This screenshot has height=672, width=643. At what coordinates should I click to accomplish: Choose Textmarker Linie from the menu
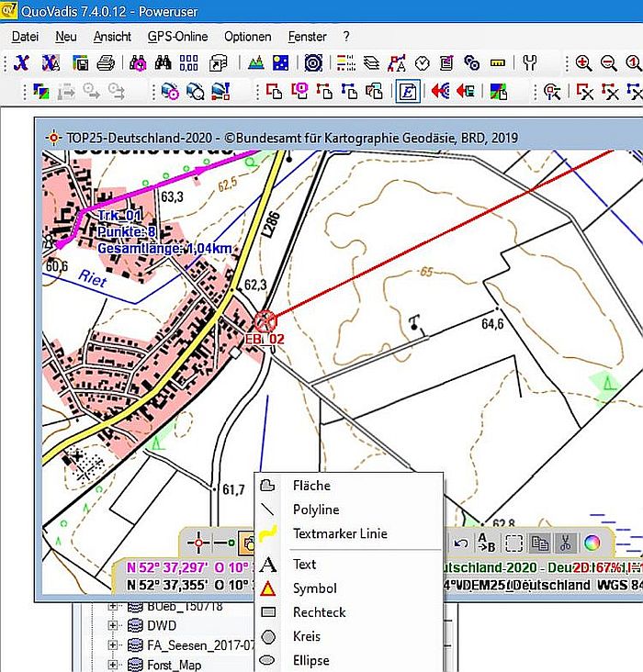pos(349,533)
